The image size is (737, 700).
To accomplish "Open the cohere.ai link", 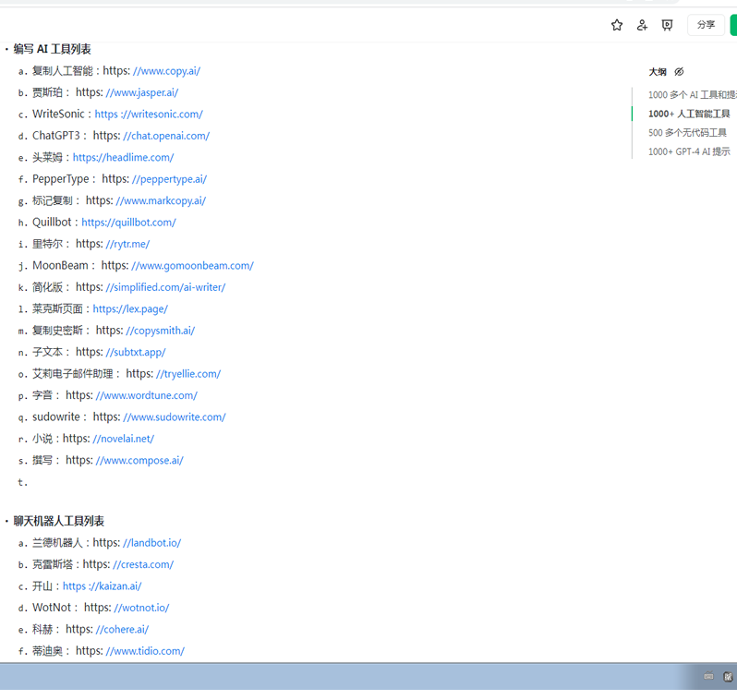I will pos(122,630).
